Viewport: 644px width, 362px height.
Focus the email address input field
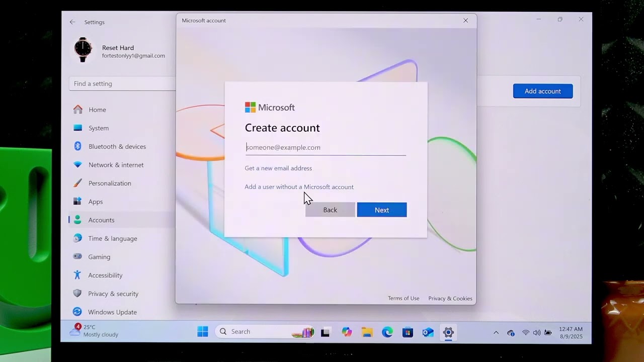325,147
